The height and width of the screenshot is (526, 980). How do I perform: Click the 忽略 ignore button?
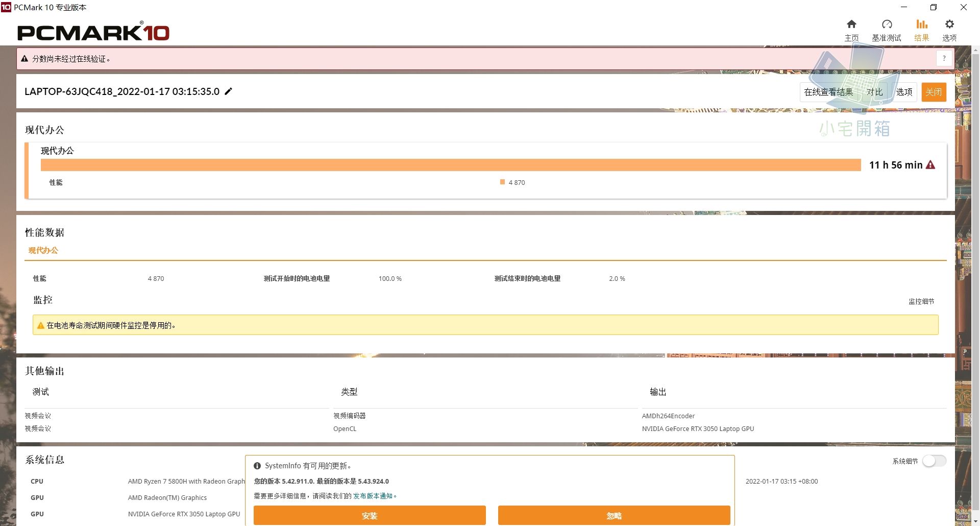click(614, 515)
